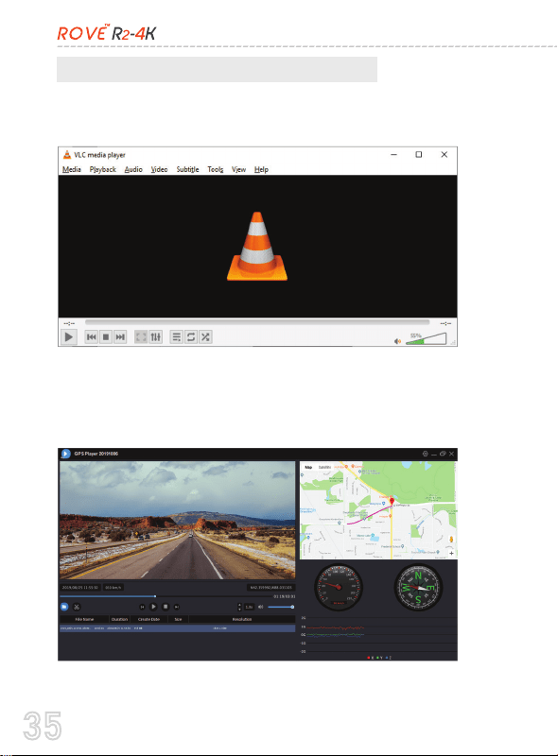The height and width of the screenshot is (756, 558).
Task: Click the km/h speed readout
Action: tap(113, 587)
